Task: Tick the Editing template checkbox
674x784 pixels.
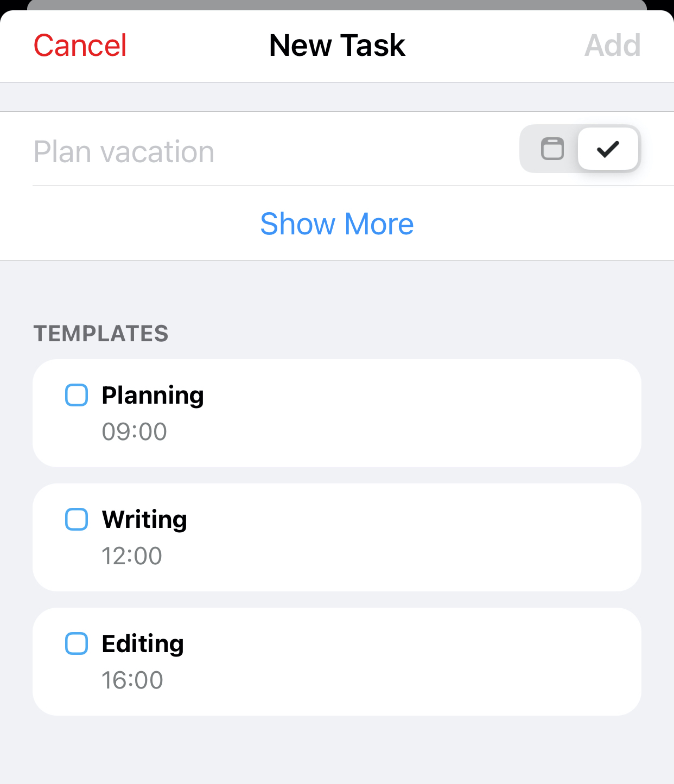Action: (x=77, y=643)
